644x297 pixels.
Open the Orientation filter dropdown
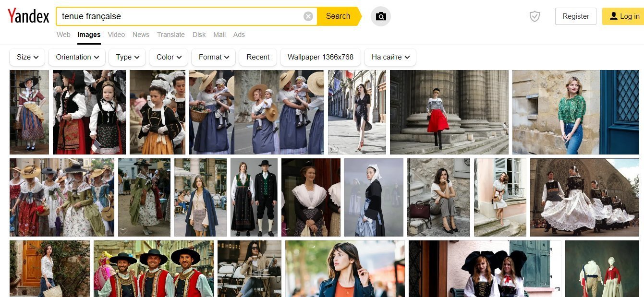tap(77, 57)
